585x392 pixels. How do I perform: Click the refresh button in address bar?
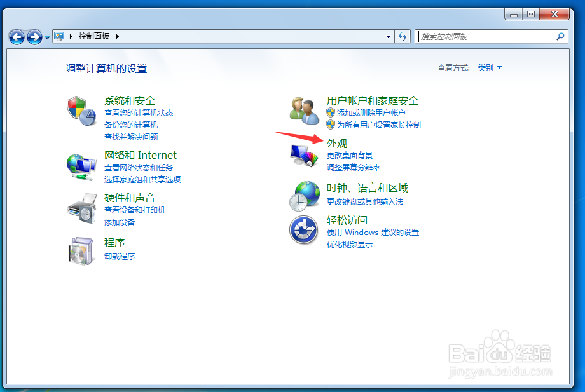click(403, 36)
